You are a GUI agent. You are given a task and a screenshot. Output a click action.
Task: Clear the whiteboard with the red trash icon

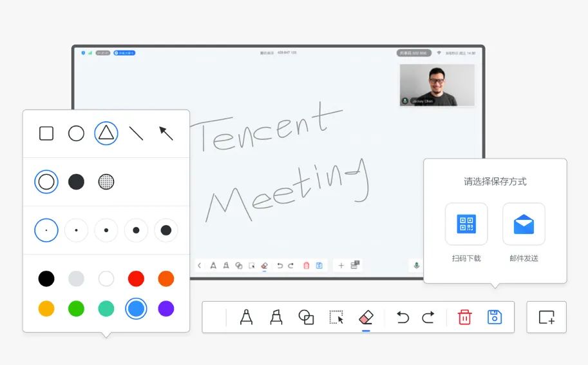point(464,317)
